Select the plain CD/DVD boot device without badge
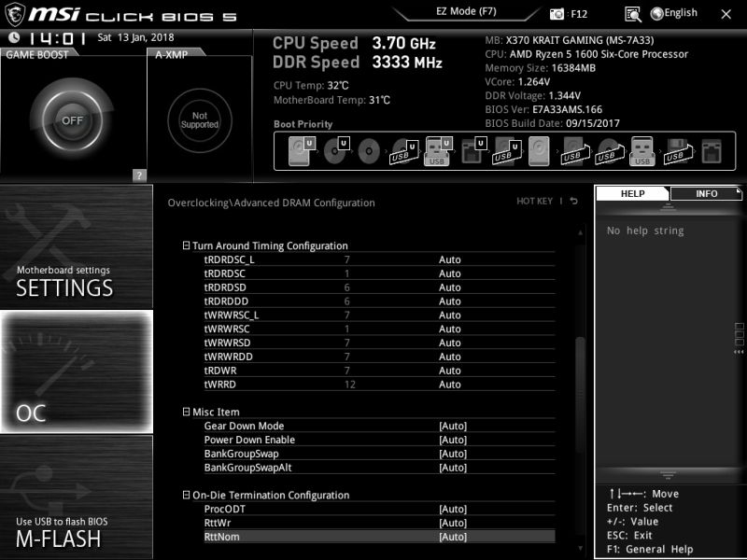The height and width of the screenshot is (560, 747). pos(369,151)
